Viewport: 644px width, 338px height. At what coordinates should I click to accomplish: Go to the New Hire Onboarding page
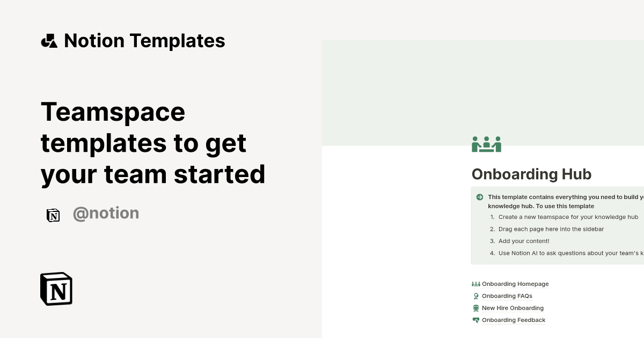point(513,308)
